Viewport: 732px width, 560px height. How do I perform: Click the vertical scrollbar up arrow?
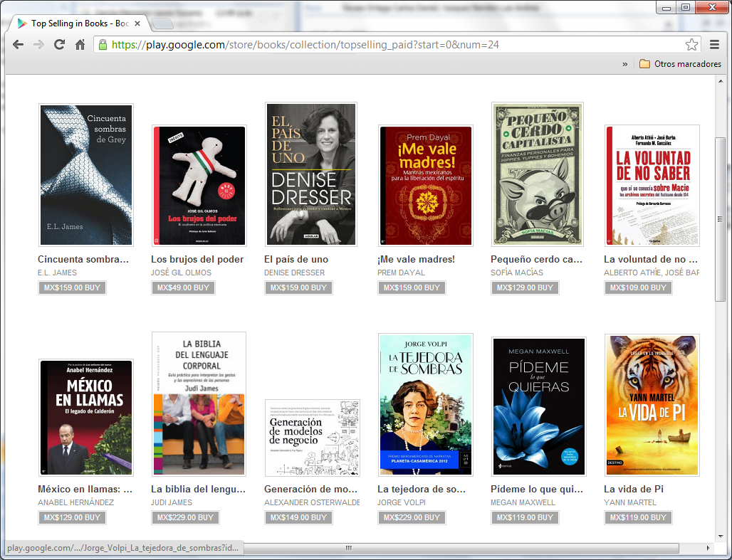[x=721, y=81]
